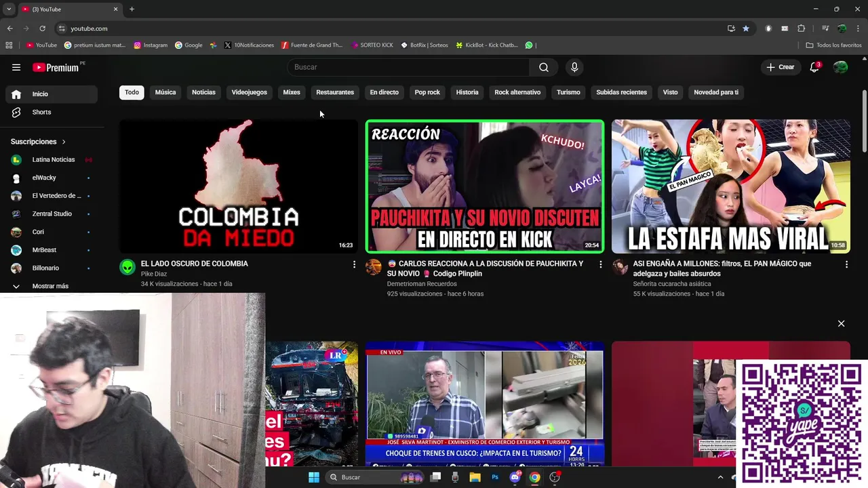
Task: Open Latina Noticias subscription
Action: click(52, 159)
